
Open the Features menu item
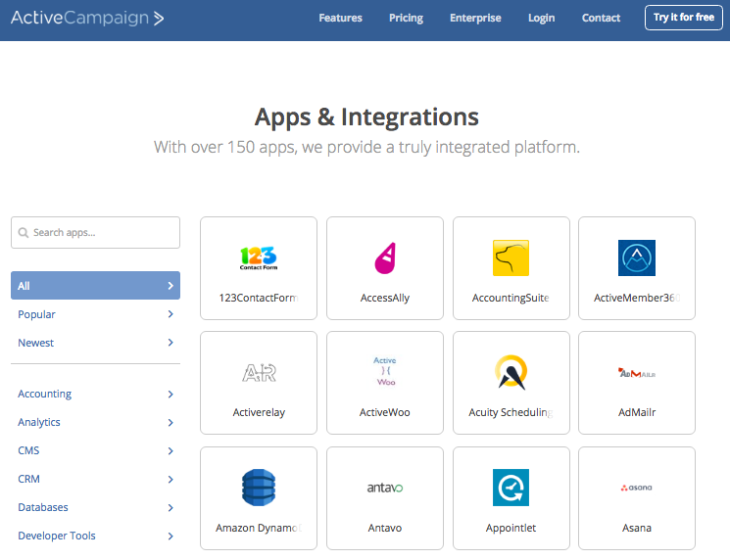(340, 18)
